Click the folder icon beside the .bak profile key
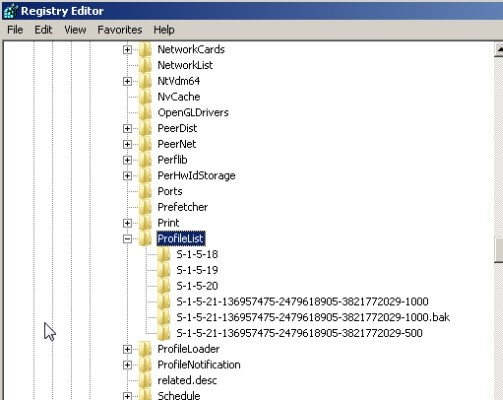The height and width of the screenshot is (400, 503). tap(164, 317)
